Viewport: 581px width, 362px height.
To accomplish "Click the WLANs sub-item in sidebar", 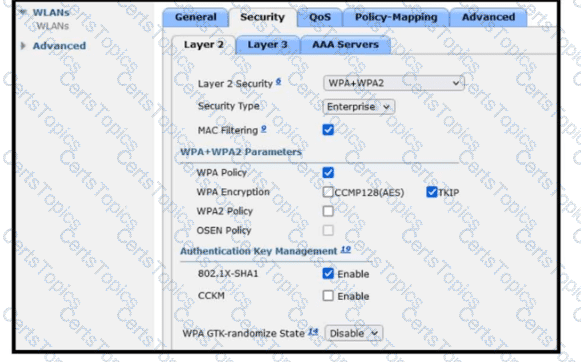I will click(x=53, y=26).
